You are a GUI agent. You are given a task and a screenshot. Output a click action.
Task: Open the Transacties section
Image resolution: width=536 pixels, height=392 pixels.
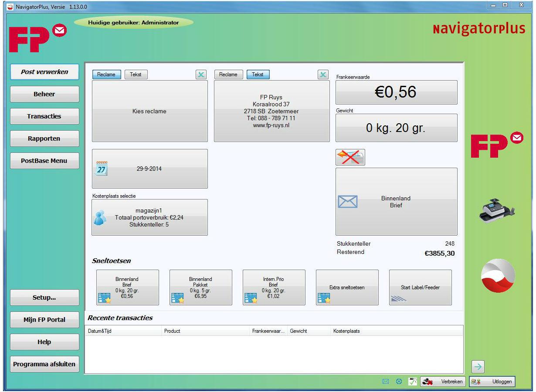44,116
